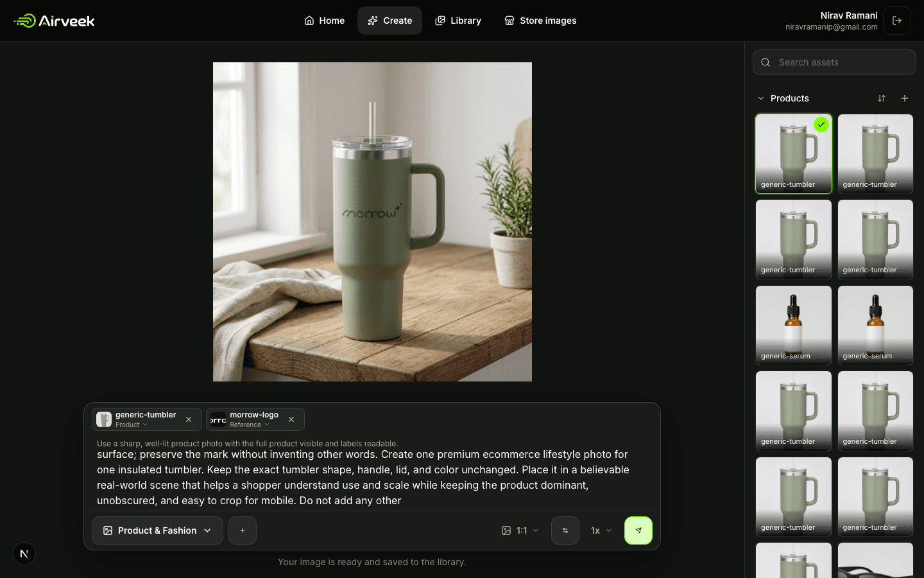The width and height of the screenshot is (924, 578).
Task: Focus the Search assets field
Action: point(834,62)
